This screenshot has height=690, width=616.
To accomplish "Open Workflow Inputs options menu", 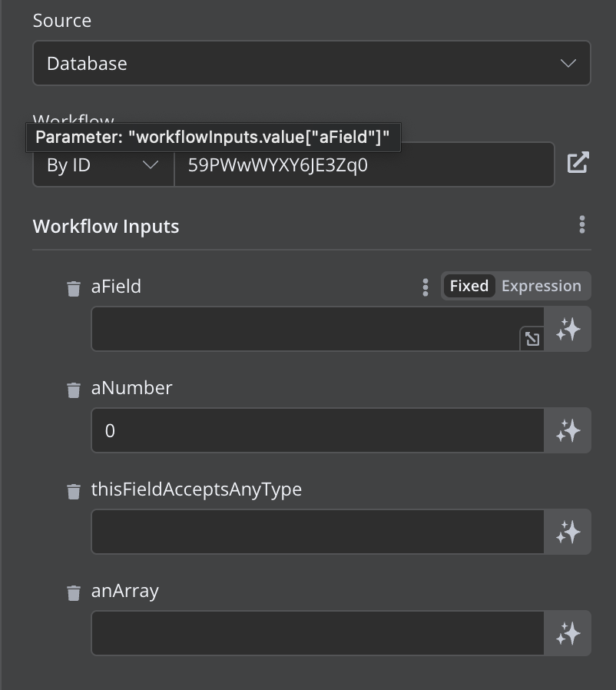I will [x=582, y=225].
